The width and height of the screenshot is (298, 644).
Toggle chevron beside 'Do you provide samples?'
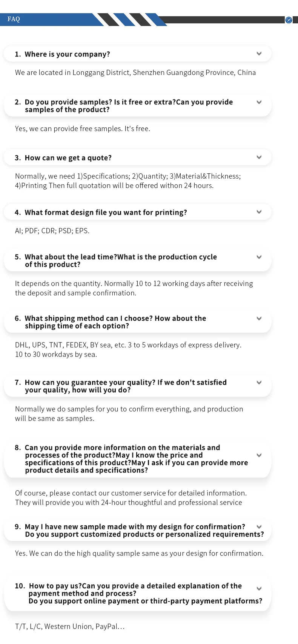pos(259,102)
